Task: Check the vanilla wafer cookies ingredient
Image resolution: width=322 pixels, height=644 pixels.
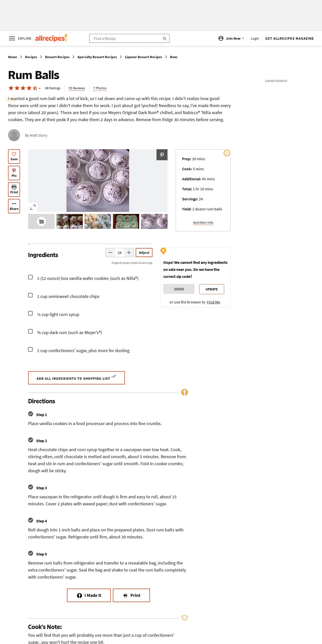Action: pos(30,277)
